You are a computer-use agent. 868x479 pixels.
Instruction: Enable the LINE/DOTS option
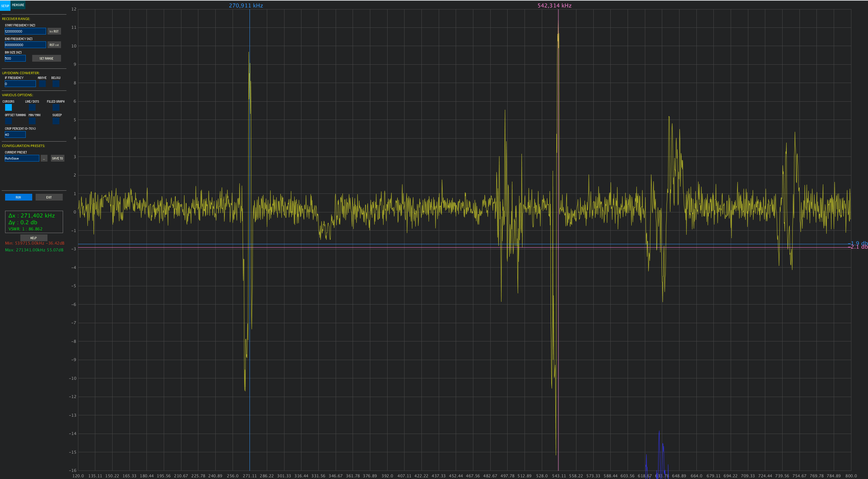click(33, 107)
